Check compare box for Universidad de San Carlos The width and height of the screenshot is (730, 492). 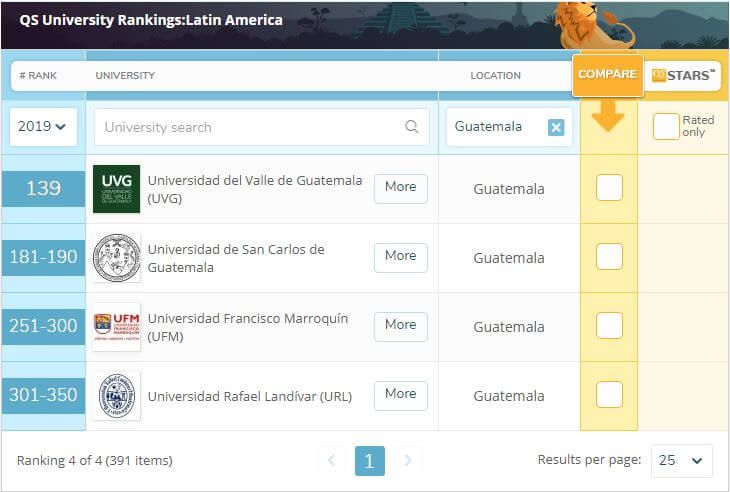pyautogui.click(x=609, y=256)
